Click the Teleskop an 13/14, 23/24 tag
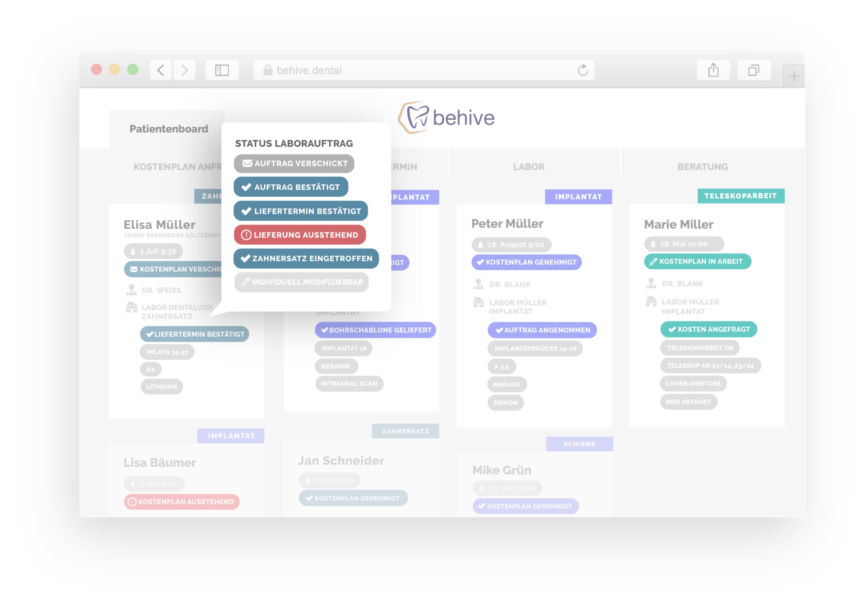This screenshot has width=868, height=606. [710, 366]
